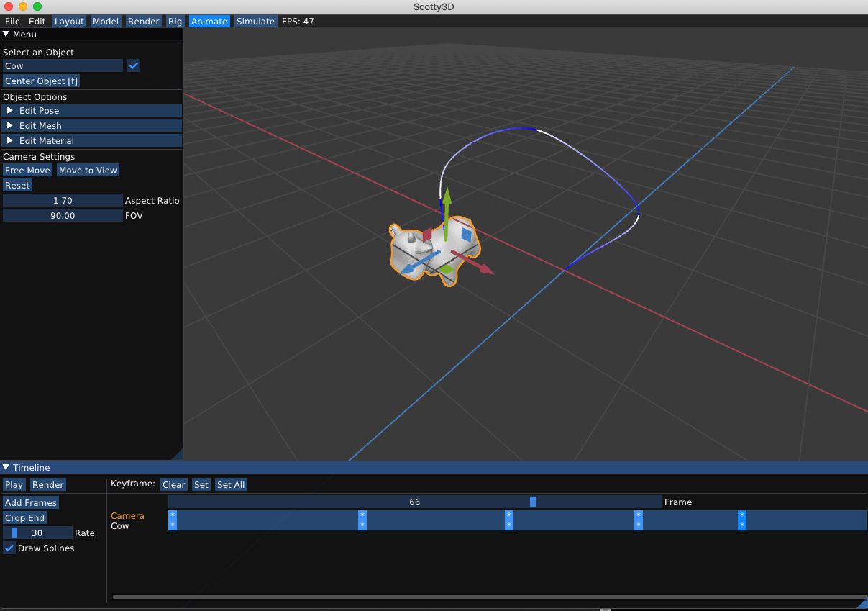The width and height of the screenshot is (868, 611).
Task: Click the blue plane handle on gizmo
Action: tap(467, 235)
